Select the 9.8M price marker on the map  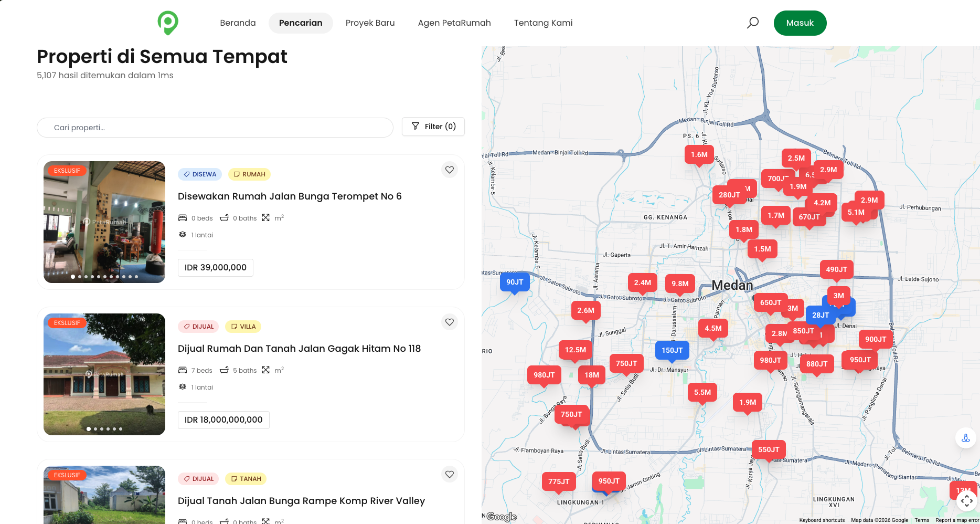680,283
